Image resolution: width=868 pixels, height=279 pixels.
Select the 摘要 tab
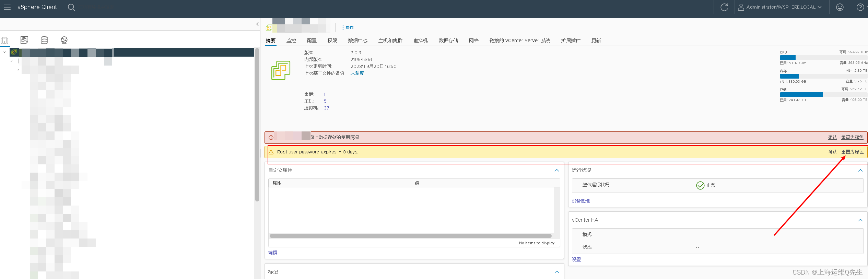[271, 40]
